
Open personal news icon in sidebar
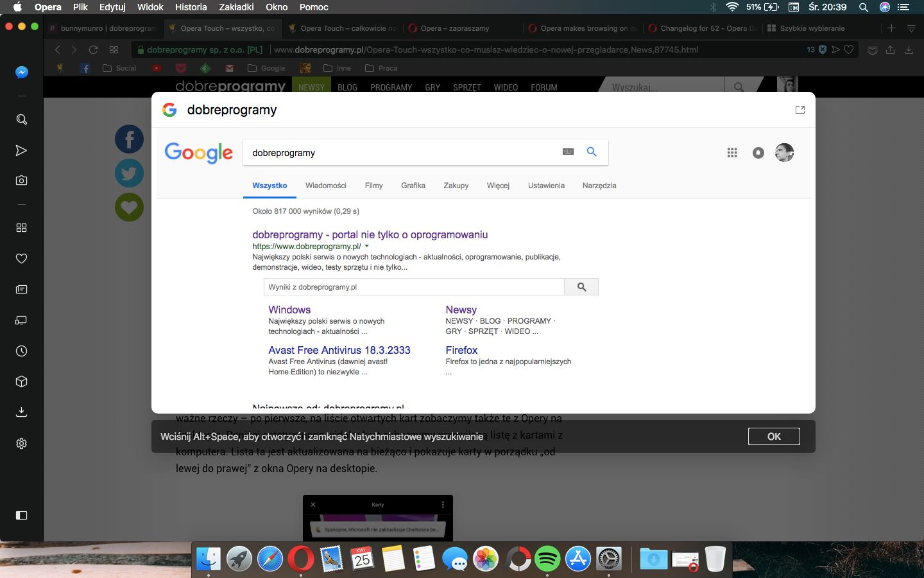point(21,290)
